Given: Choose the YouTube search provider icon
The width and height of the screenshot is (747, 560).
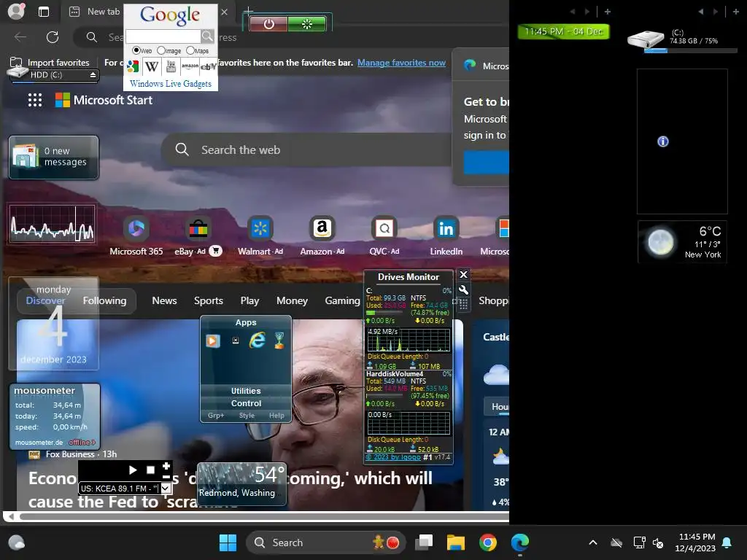Looking at the screenshot, I should coord(171,66).
